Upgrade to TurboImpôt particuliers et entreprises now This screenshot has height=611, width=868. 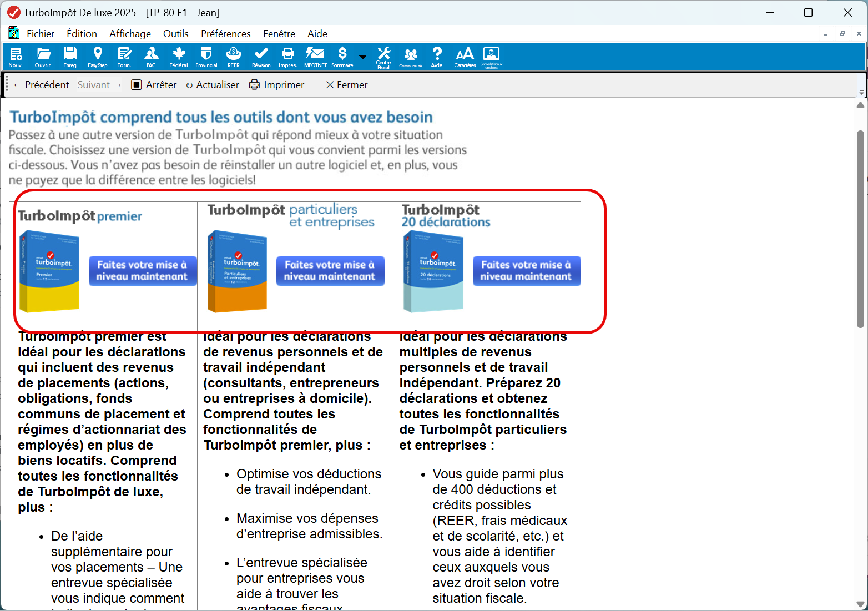click(x=330, y=271)
